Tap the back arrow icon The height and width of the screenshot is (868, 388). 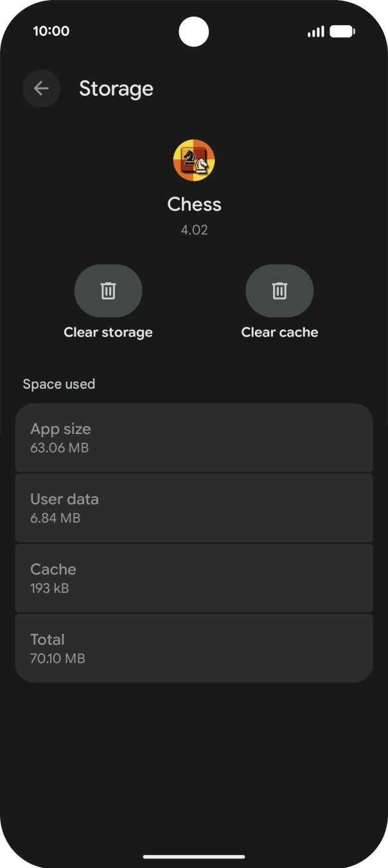(41, 88)
